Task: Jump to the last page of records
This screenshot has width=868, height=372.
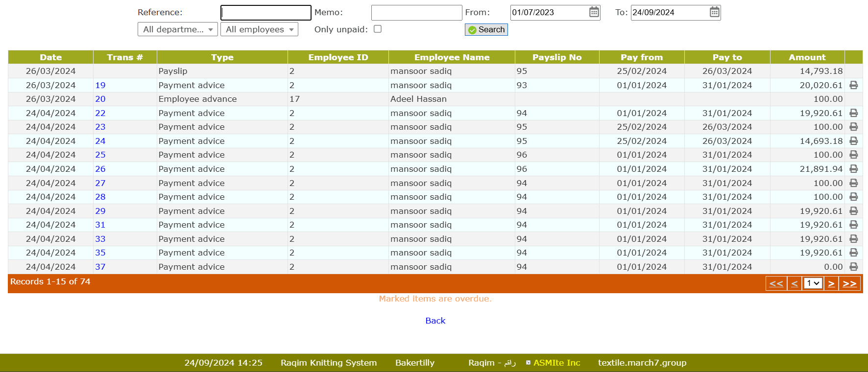Action: [849, 283]
